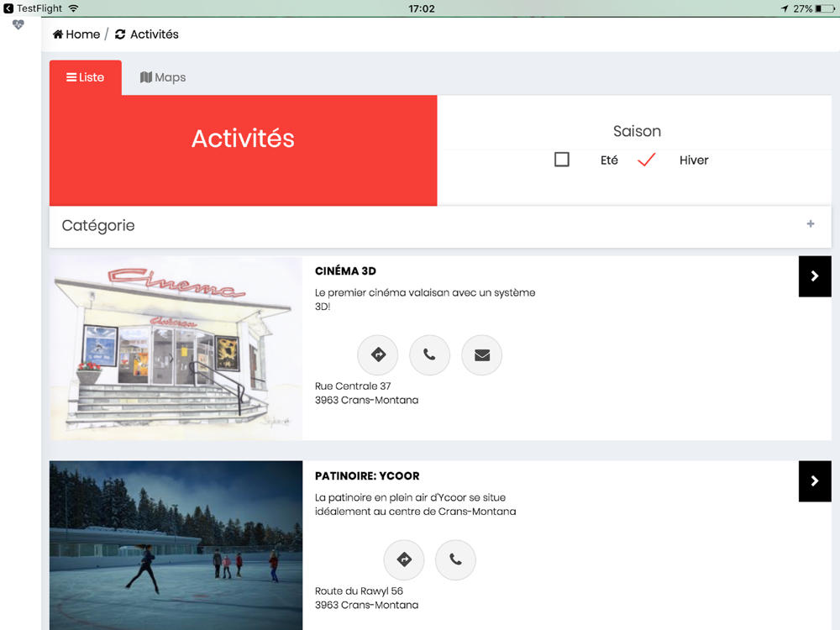Check the Eté season checkbox
840x630 pixels.
(x=561, y=160)
